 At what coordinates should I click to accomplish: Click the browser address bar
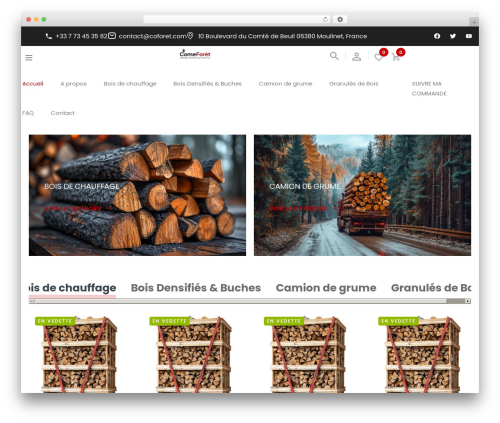click(237, 19)
